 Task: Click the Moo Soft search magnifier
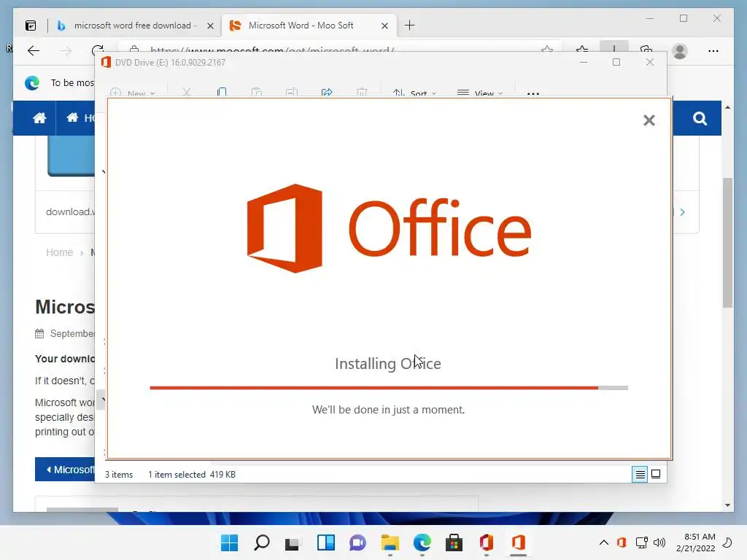click(x=700, y=118)
